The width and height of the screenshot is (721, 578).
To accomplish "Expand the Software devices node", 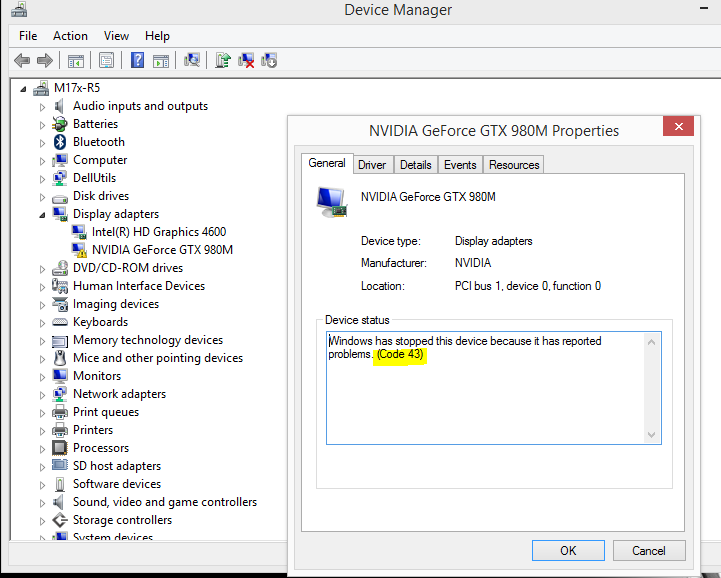I will click(x=42, y=485).
